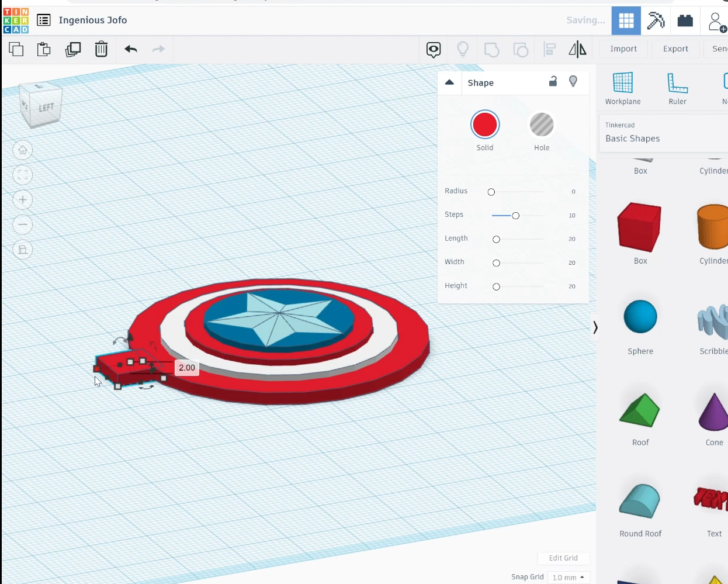Toggle Show all lightbulb in toolbar
The height and width of the screenshot is (584, 728).
click(x=463, y=49)
